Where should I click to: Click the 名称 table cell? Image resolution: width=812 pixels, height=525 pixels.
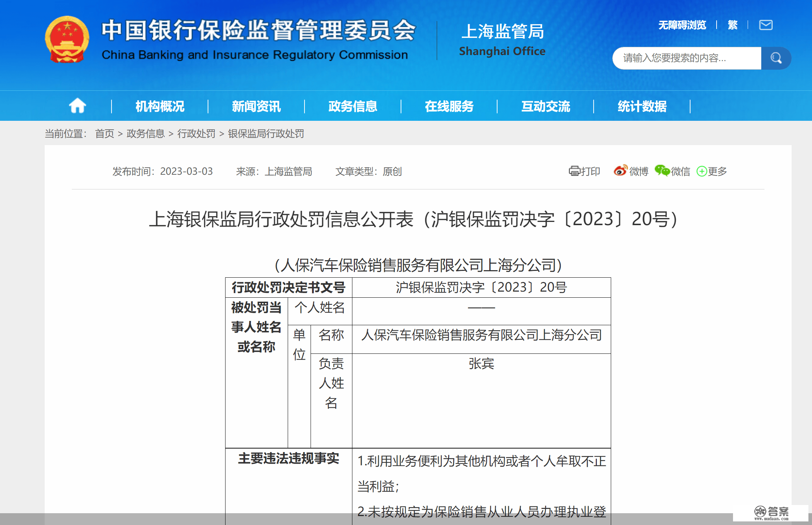pos(331,339)
